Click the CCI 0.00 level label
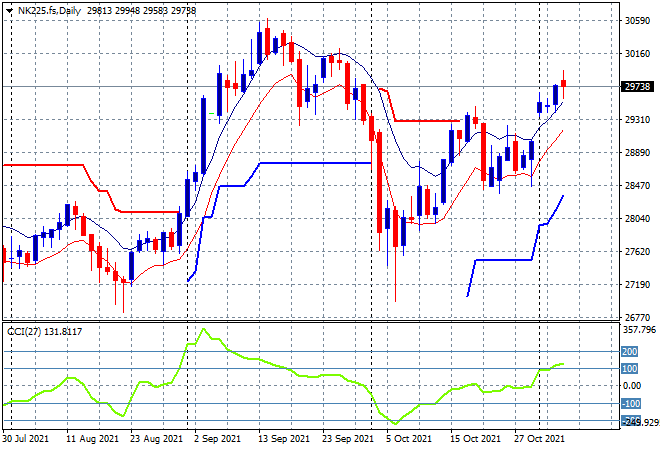660x450 pixels. pyautogui.click(x=631, y=386)
